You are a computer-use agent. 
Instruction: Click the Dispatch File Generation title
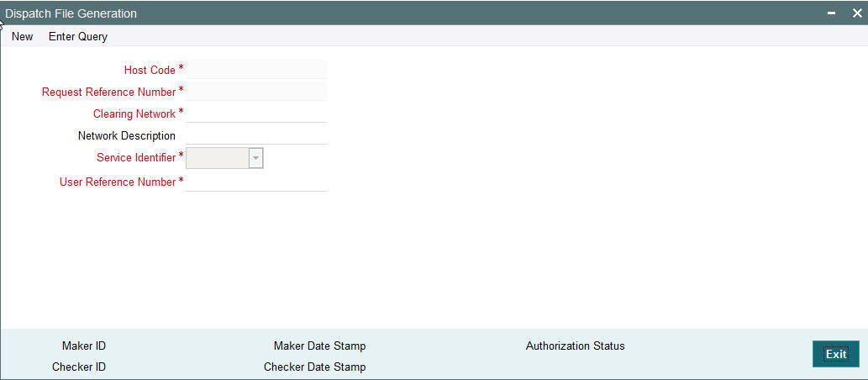click(x=71, y=13)
